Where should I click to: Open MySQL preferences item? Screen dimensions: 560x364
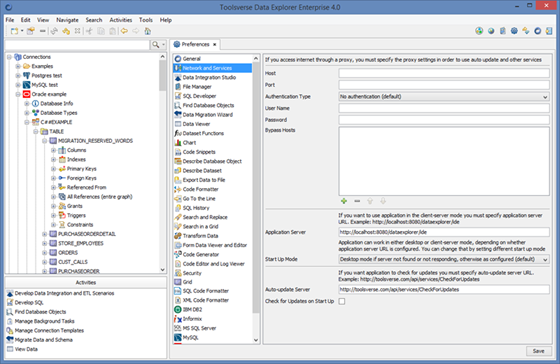pyautogui.click(x=190, y=338)
